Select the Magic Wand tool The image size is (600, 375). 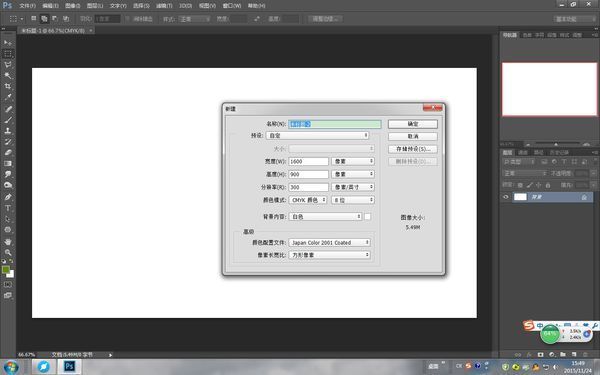point(8,75)
